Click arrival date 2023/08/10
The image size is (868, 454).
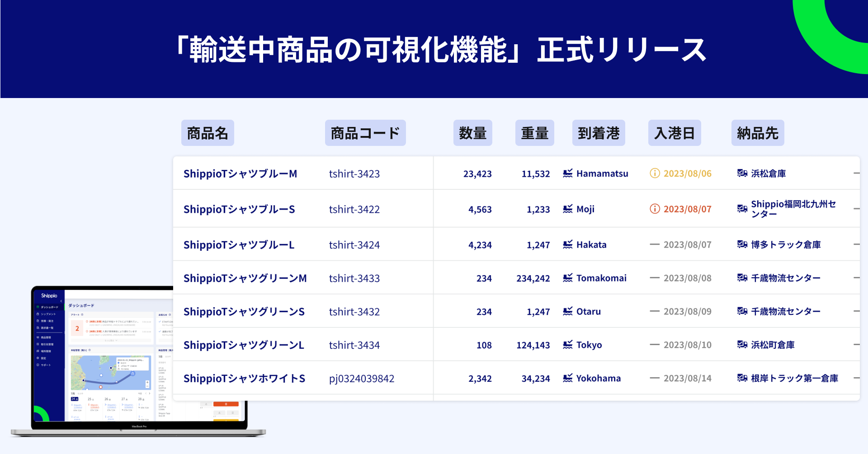coord(688,345)
